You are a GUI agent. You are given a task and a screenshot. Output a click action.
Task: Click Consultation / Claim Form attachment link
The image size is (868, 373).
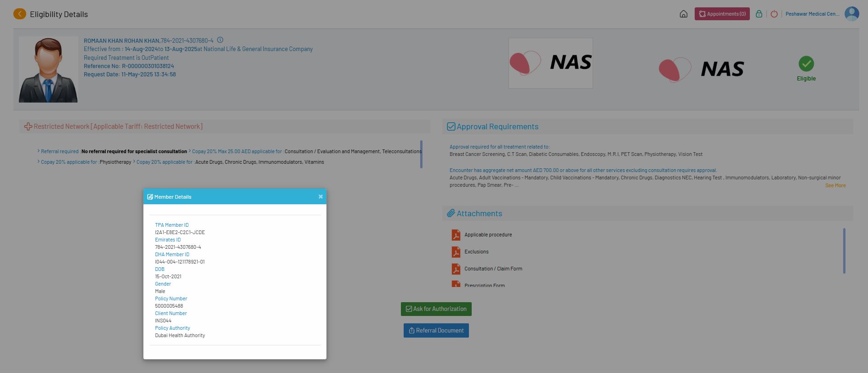pyautogui.click(x=493, y=269)
